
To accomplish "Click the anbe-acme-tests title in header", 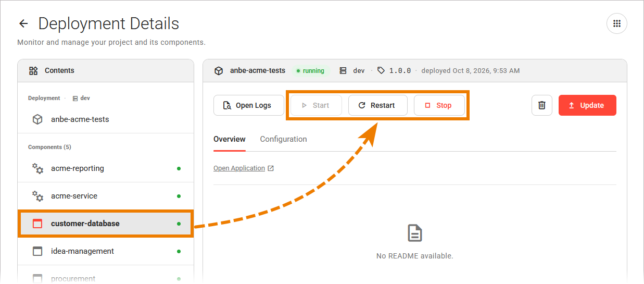I will click(258, 71).
